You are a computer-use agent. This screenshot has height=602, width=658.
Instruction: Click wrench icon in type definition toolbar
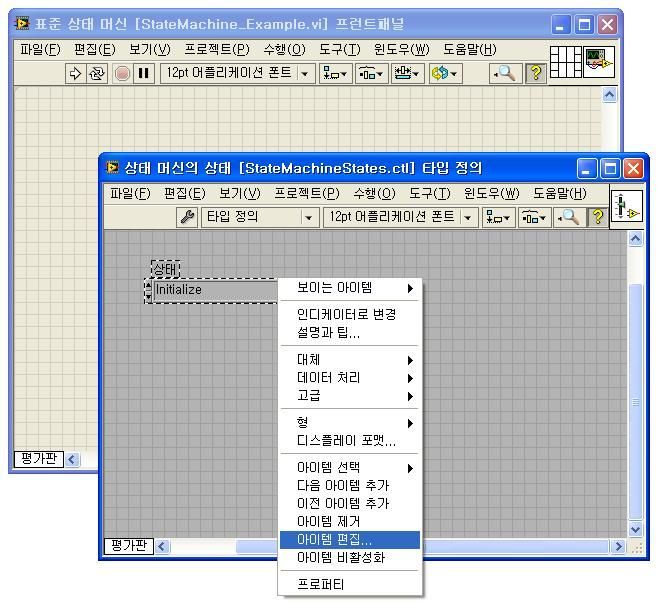point(187,217)
